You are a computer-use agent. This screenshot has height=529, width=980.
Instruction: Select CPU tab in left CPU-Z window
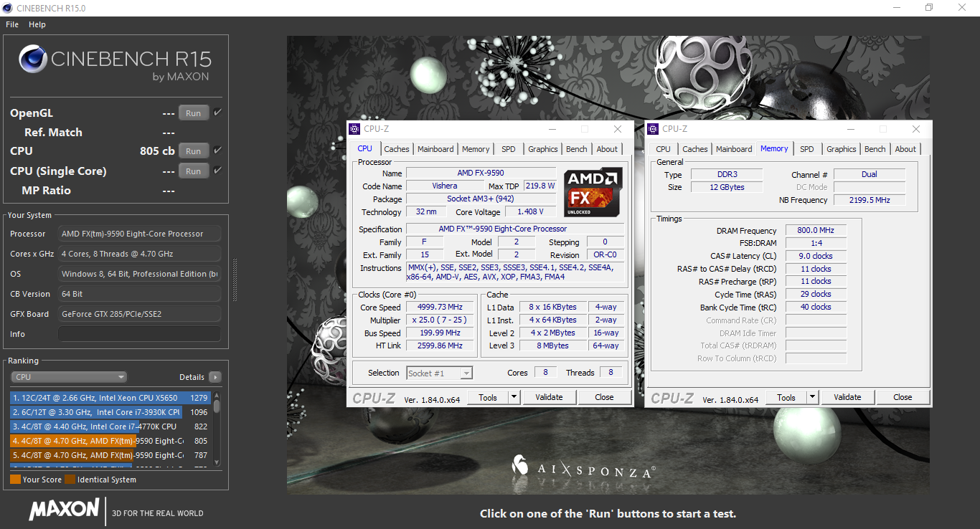pos(364,148)
